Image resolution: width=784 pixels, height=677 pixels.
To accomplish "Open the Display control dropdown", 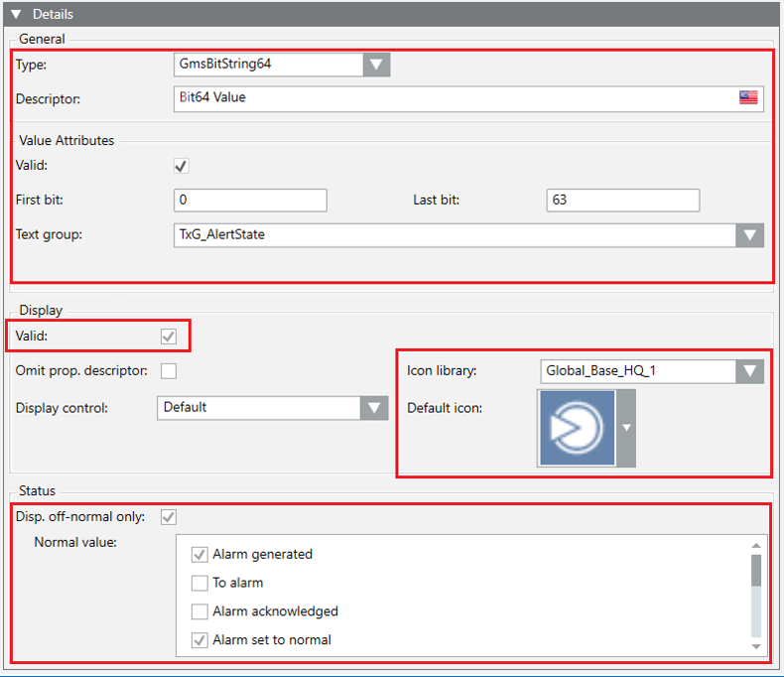I will tap(374, 407).
